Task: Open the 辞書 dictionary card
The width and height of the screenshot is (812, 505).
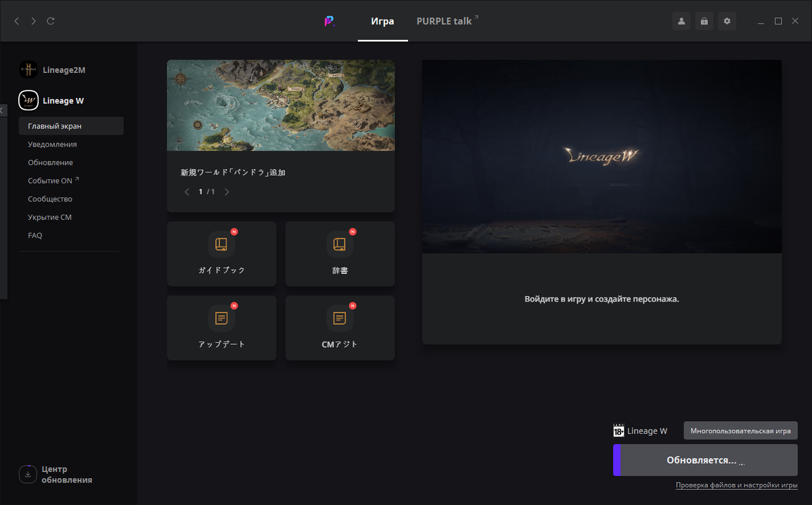Action: pyautogui.click(x=340, y=254)
